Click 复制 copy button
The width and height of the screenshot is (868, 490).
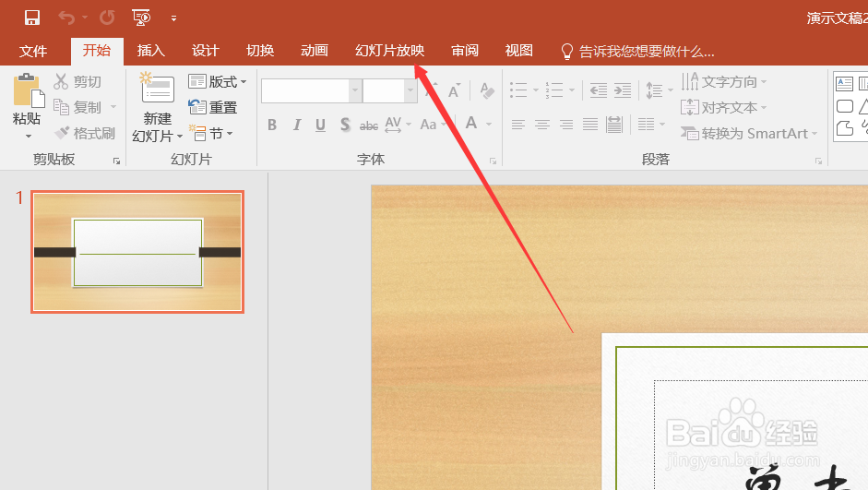(x=77, y=107)
